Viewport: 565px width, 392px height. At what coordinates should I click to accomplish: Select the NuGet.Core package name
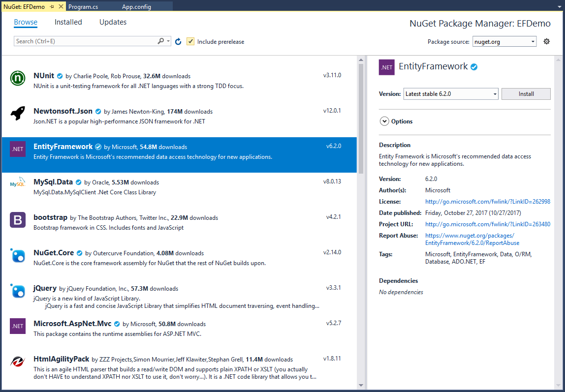pyautogui.click(x=54, y=253)
